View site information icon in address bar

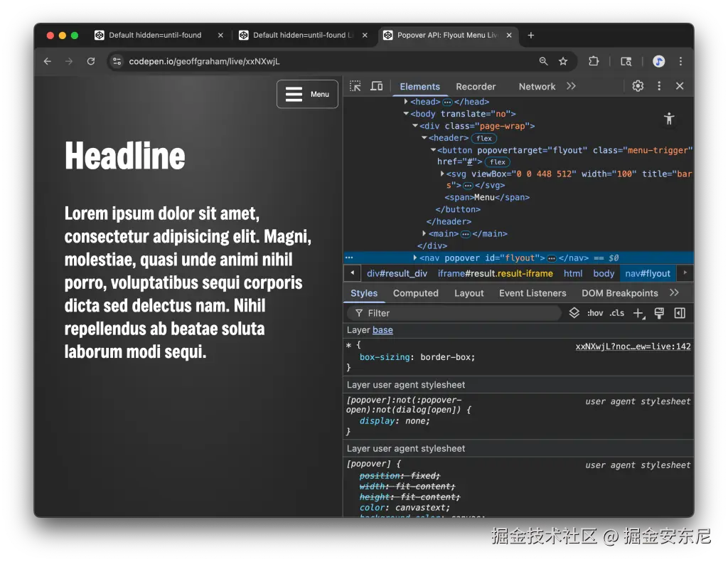117,61
